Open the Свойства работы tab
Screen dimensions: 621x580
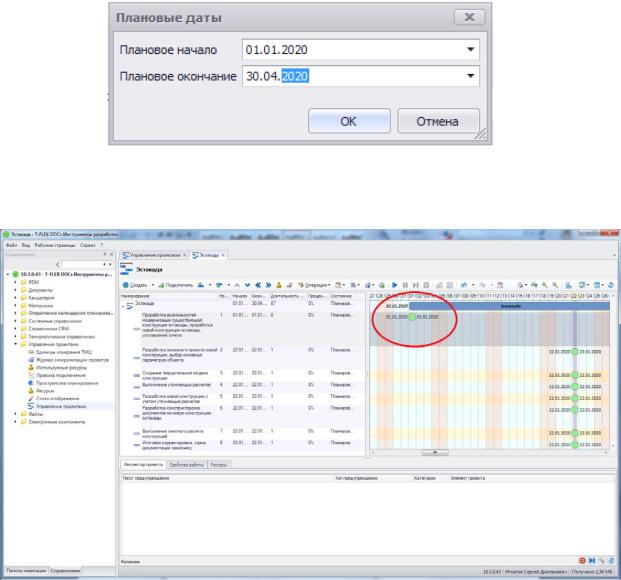[x=187, y=465]
